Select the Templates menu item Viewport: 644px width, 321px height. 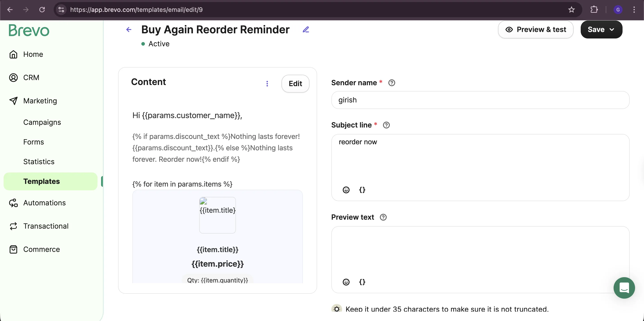pyautogui.click(x=51, y=181)
